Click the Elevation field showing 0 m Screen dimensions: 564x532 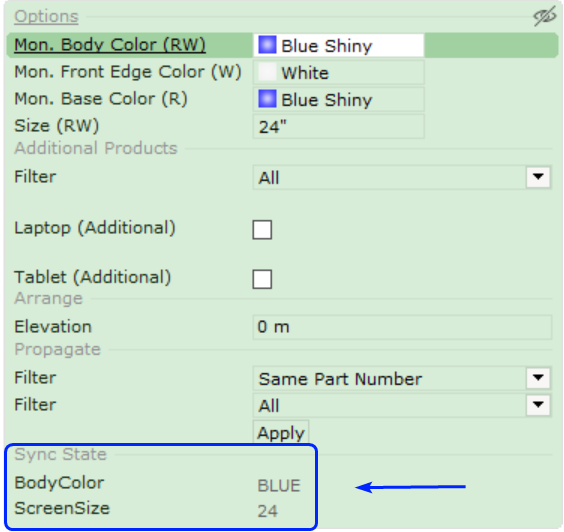(x=402, y=327)
